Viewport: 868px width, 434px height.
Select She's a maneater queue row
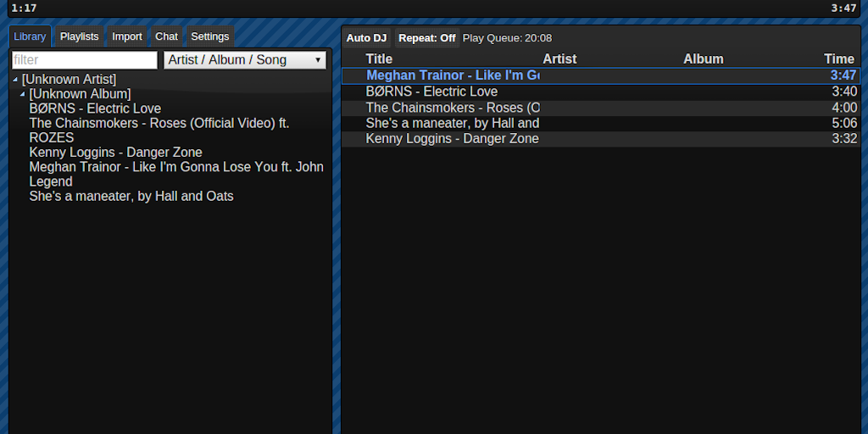tap(601, 123)
